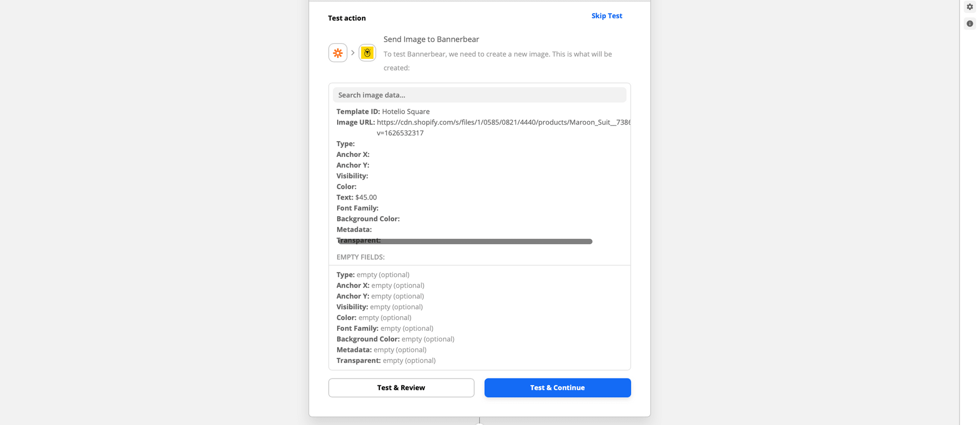Open the info icon on the right sidebar

[970, 24]
